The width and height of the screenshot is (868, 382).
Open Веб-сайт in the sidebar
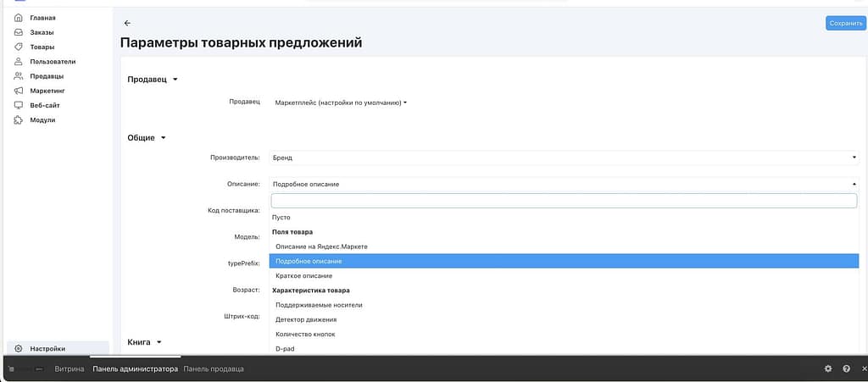pyautogui.click(x=45, y=105)
